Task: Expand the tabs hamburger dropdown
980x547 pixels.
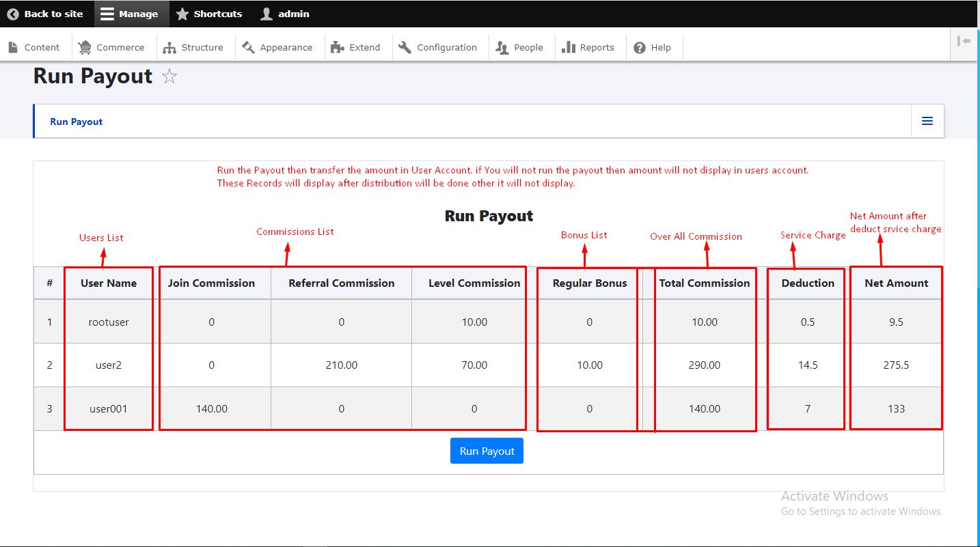Action: tap(927, 121)
